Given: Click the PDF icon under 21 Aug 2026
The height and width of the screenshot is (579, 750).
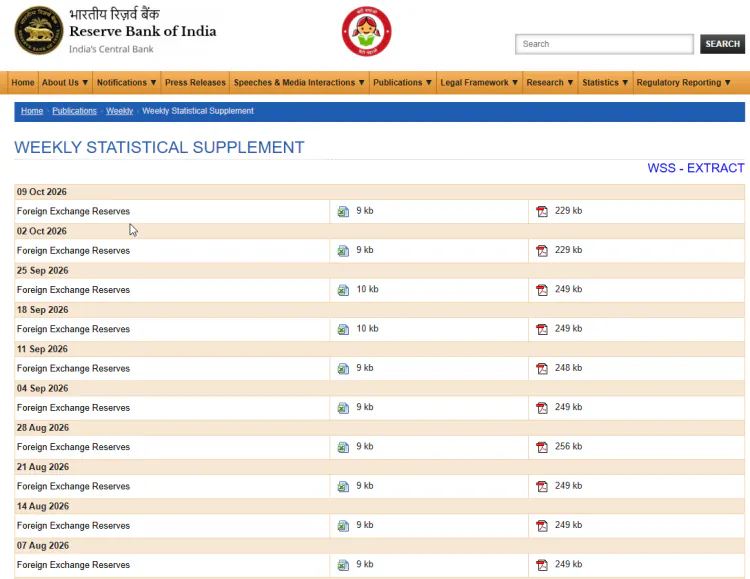Looking at the screenshot, I should [x=541, y=486].
